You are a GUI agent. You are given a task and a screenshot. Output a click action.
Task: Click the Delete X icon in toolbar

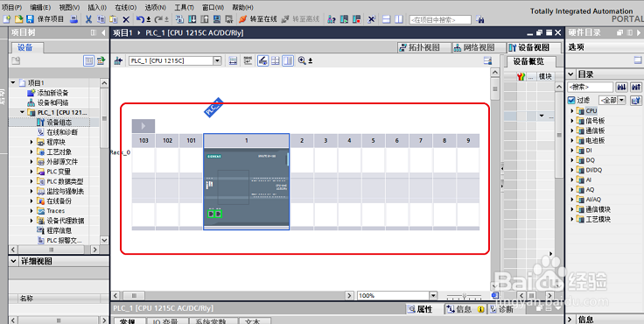[x=126, y=19]
